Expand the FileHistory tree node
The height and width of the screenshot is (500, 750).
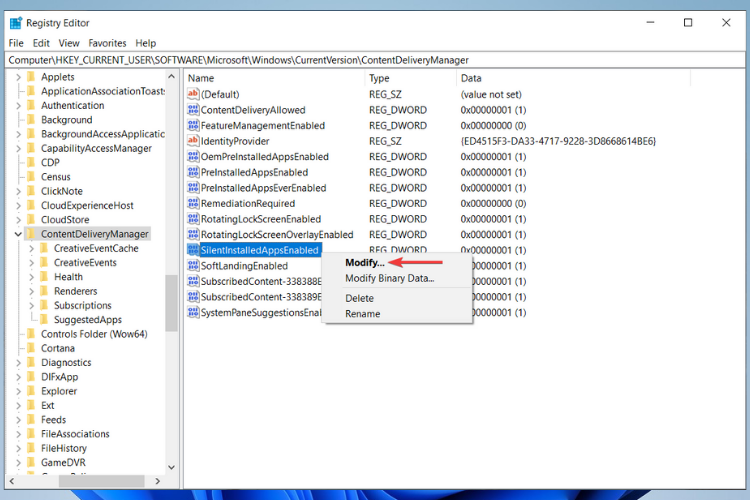pos(18,448)
